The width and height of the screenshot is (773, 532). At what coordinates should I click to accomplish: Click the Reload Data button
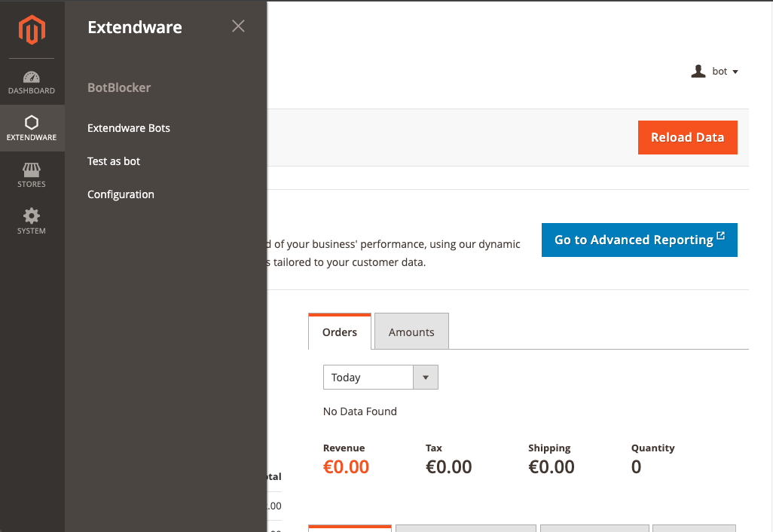tap(688, 138)
